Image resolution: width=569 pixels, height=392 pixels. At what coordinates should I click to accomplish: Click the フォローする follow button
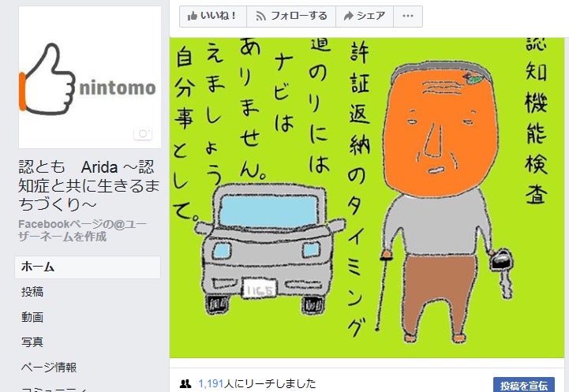click(291, 17)
